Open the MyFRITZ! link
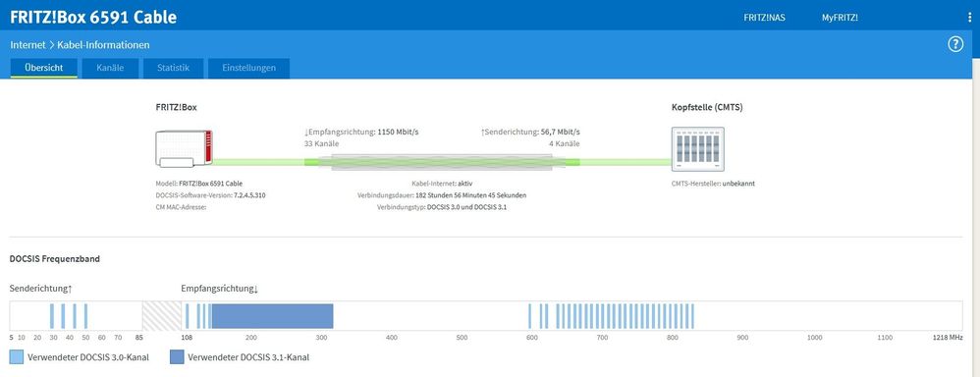Image resolution: width=980 pixels, height=377 pixels. tap(840, 18)
